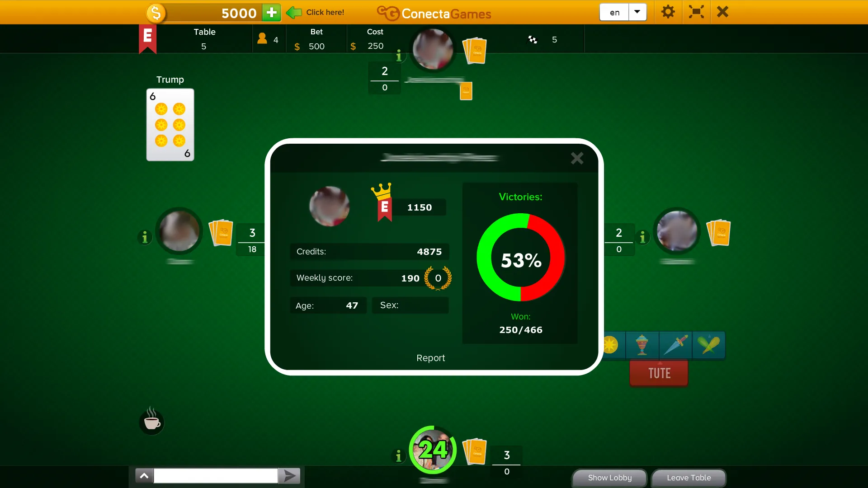Click the coffee cup idle icon

coord(152,421)
